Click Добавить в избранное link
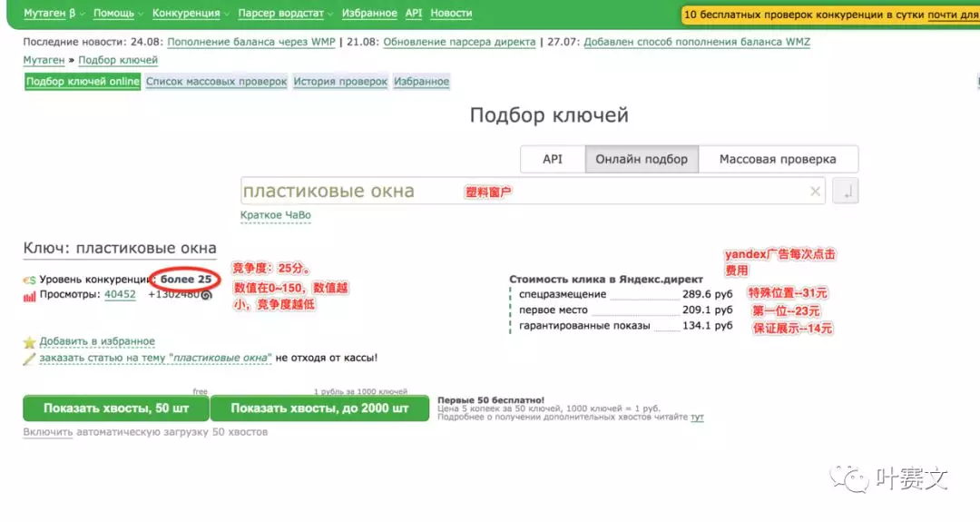 [x=97, y=341]
